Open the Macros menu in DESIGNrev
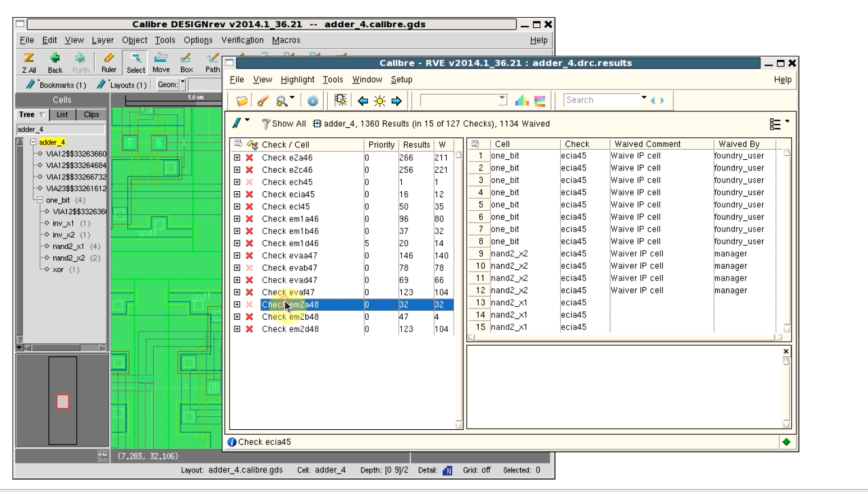The image size is (868, 492). 286,40
